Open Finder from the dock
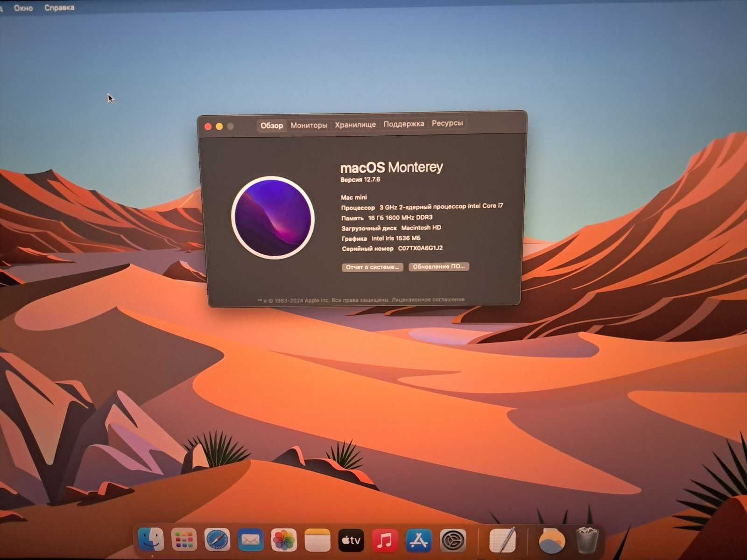This screenshot has width=747, height=560. click(151, 540)
